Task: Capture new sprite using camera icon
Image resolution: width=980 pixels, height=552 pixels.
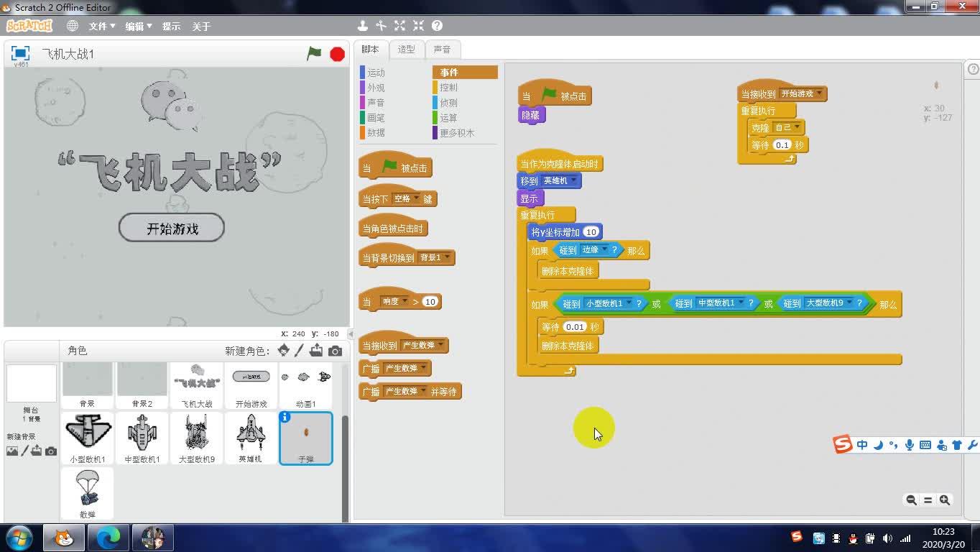Action: click(333, 350)
